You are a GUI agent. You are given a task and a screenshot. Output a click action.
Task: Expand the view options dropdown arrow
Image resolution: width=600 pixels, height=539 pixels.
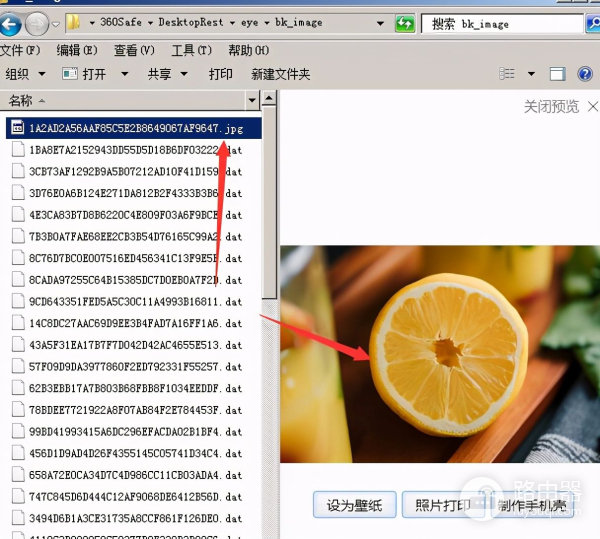tap(531, 74)
